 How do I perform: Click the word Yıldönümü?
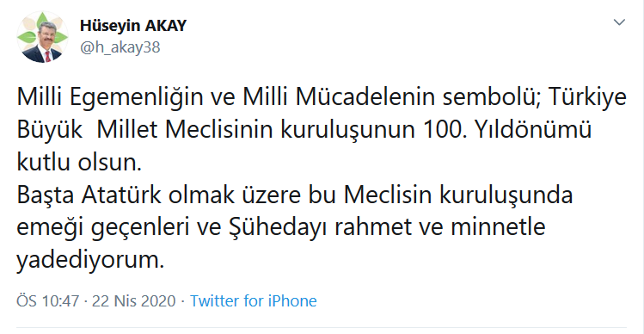point(533,130)
